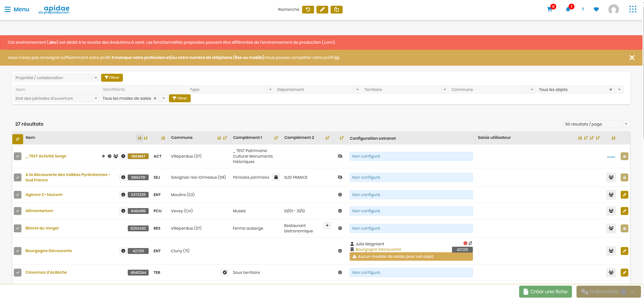Expand the modes de saisie dropdown arrow

tap(164, 98)
